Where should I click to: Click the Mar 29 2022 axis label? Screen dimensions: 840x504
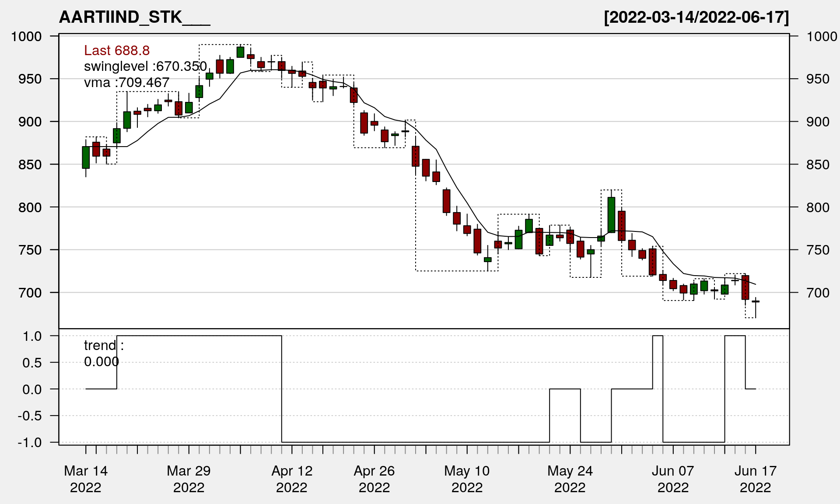click(x=189, y=479)
